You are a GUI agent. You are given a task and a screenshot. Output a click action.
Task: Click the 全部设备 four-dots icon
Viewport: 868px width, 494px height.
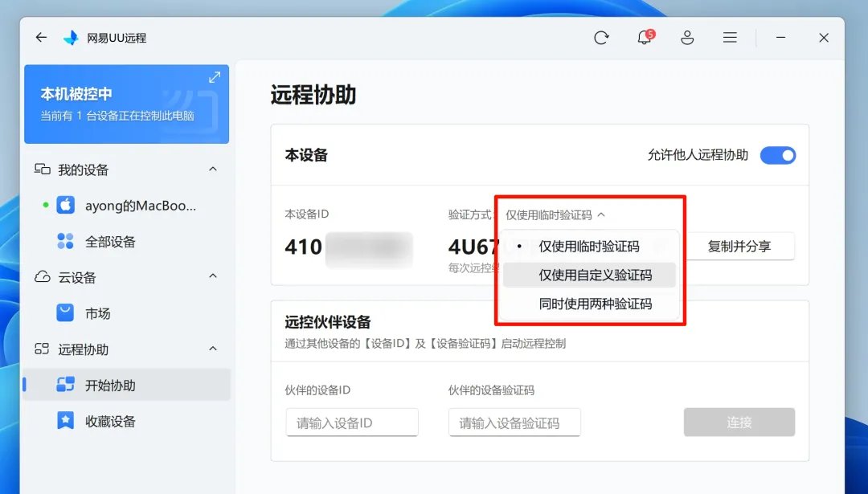[65, 241]
